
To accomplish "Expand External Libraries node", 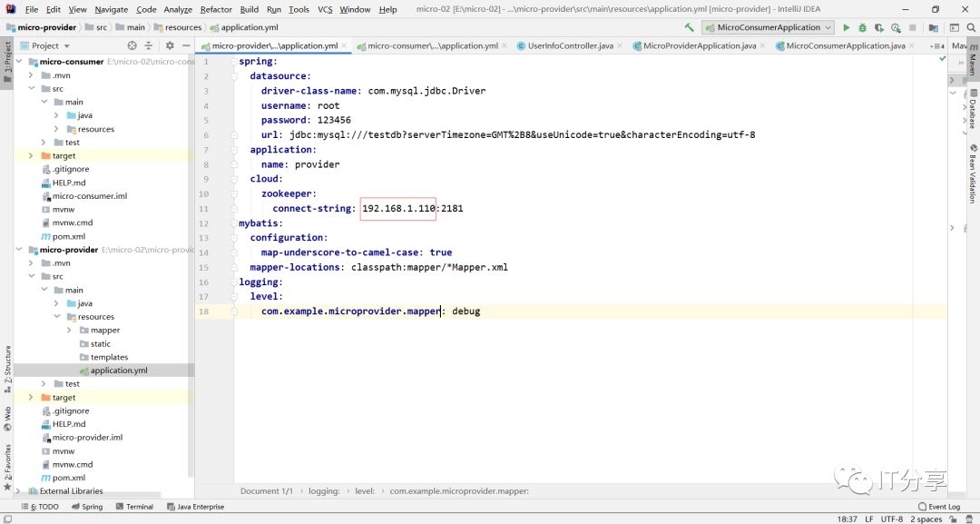I will [x=19, y=491].
